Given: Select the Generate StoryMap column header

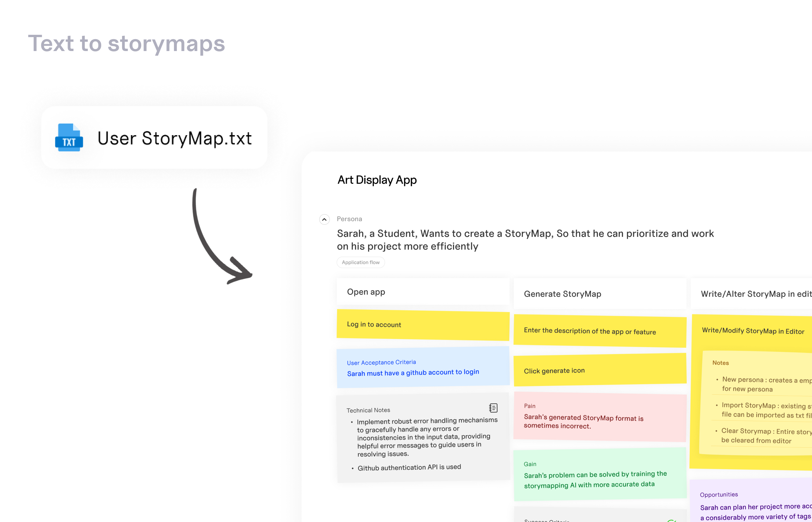Looking at the screenshot, I should [x=599, y=294].
